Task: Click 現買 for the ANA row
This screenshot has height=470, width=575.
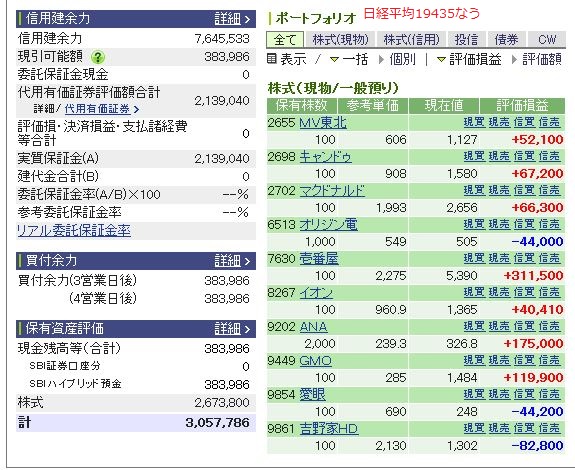Action: coord(474,326)
